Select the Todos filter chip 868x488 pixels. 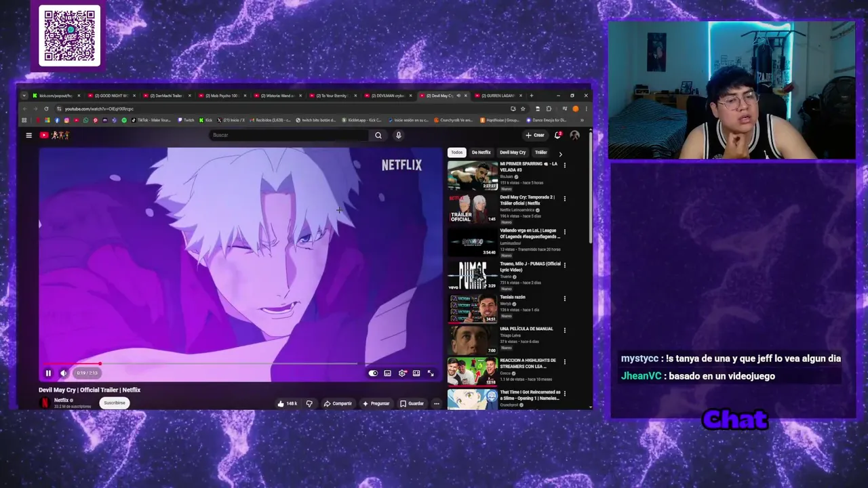pyautogui.click(x=457, y=152)
